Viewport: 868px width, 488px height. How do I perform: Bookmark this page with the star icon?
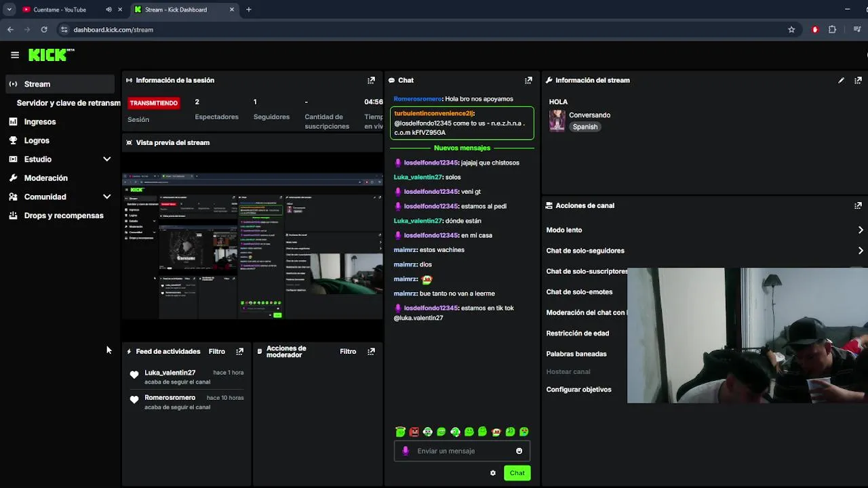(x=791, y=30)
